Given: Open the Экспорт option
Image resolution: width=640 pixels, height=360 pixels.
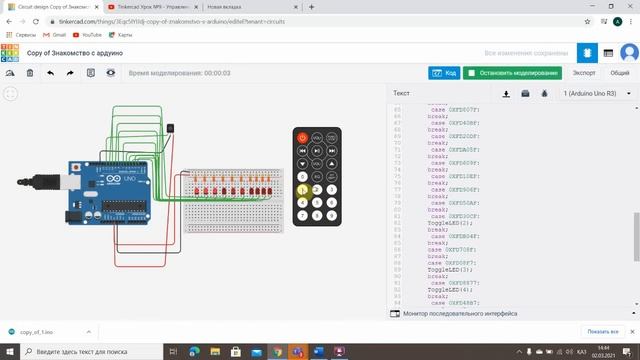Looking at the screenshot, I should point(584,73).
